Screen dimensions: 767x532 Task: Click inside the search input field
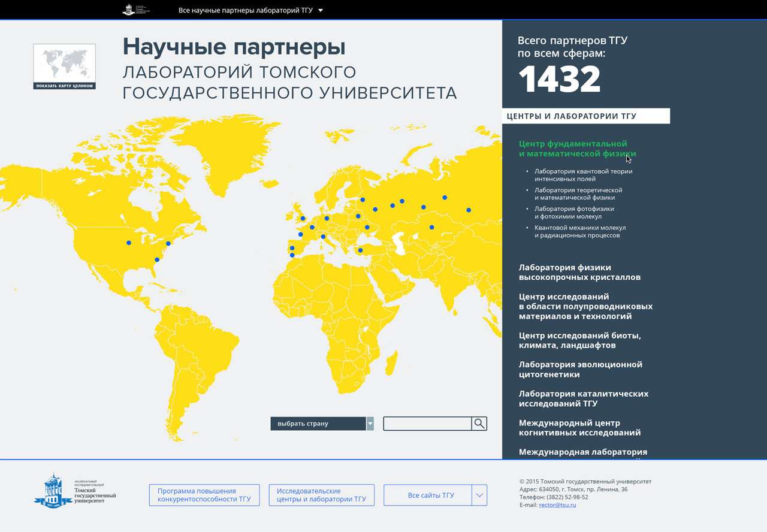[x=427, y=424]
